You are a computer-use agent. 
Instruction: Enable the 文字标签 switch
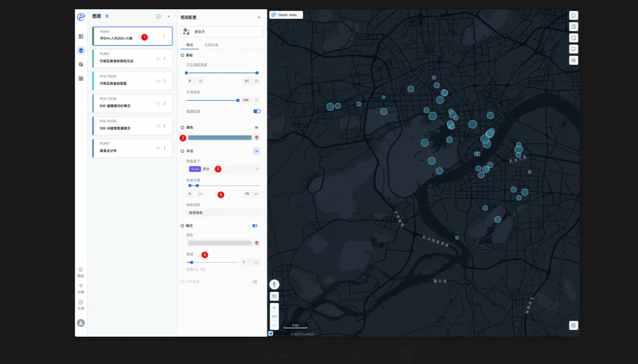[255, 282]
